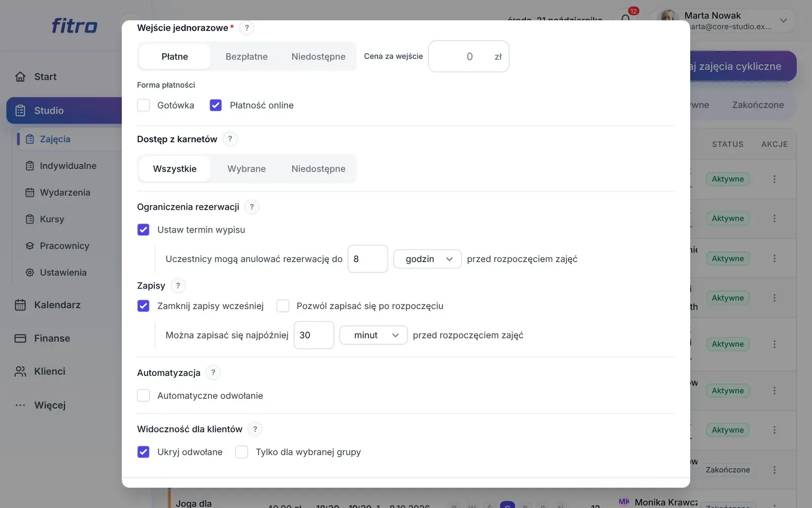Open the Zapisy help tooltip icon
This screenshot has width=812, height=508.
[178, 285]
